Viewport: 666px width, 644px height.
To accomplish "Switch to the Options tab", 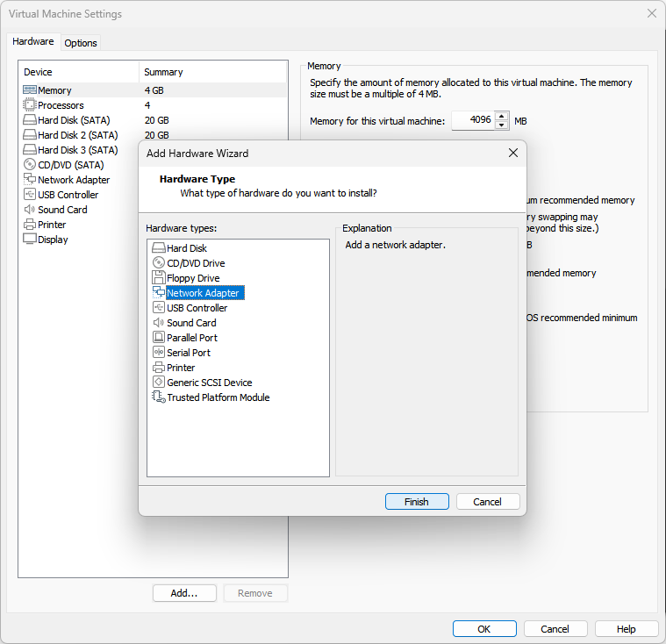I will point(81,43).
